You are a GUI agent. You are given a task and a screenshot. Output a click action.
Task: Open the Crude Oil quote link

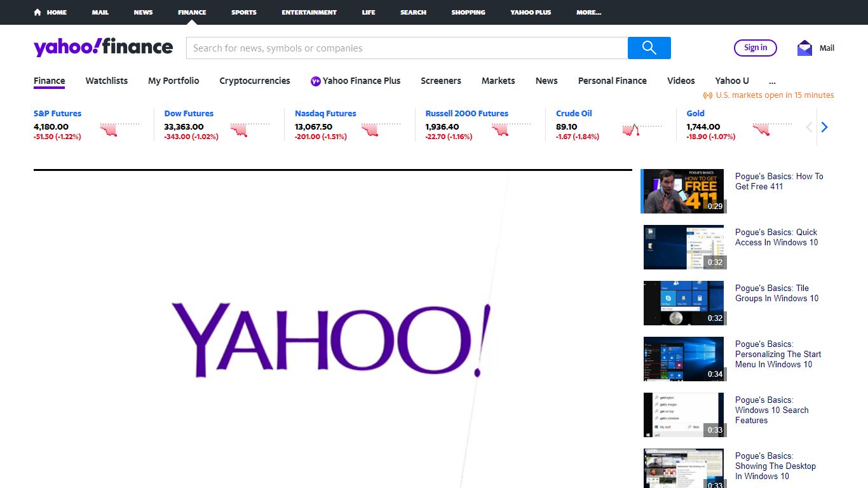point(574,114)
